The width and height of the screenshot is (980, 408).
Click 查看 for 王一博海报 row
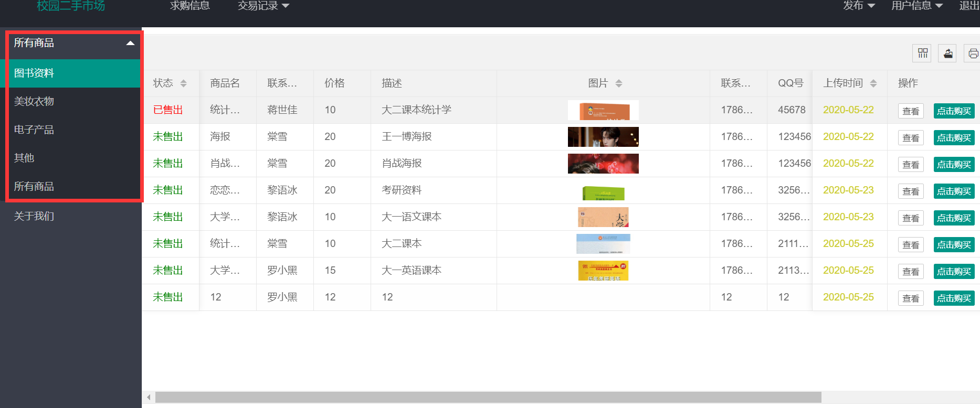click(x=911, y=138)
